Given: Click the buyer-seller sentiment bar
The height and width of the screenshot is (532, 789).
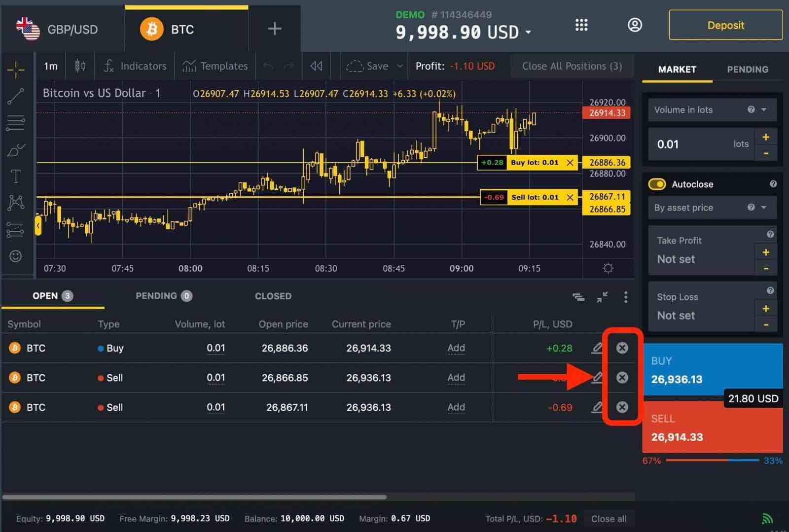Looking at the screenshot, I should pos(713,461).
